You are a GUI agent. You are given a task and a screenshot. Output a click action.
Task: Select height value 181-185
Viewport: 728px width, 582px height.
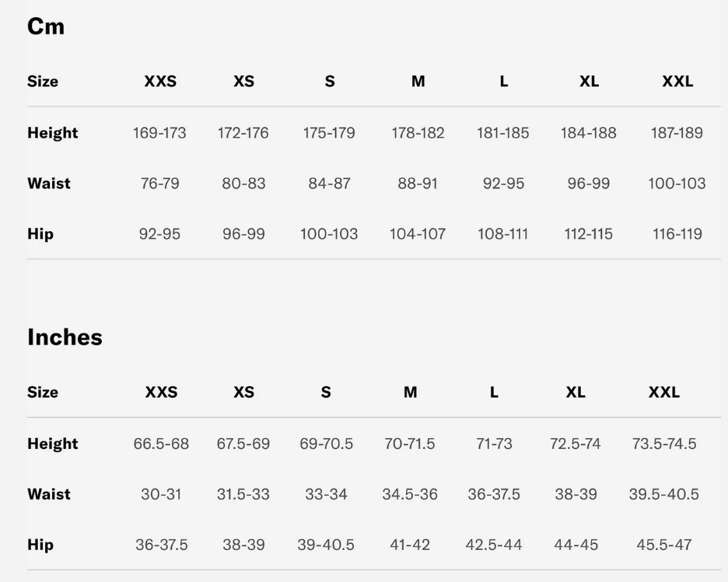click(502, 133)
